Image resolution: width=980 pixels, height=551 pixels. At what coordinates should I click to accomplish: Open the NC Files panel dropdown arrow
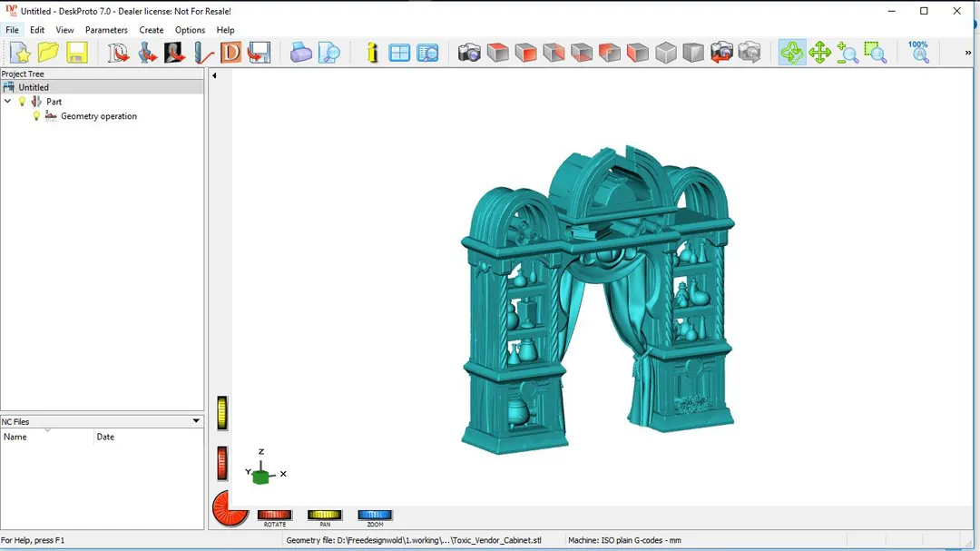(196, 421)
